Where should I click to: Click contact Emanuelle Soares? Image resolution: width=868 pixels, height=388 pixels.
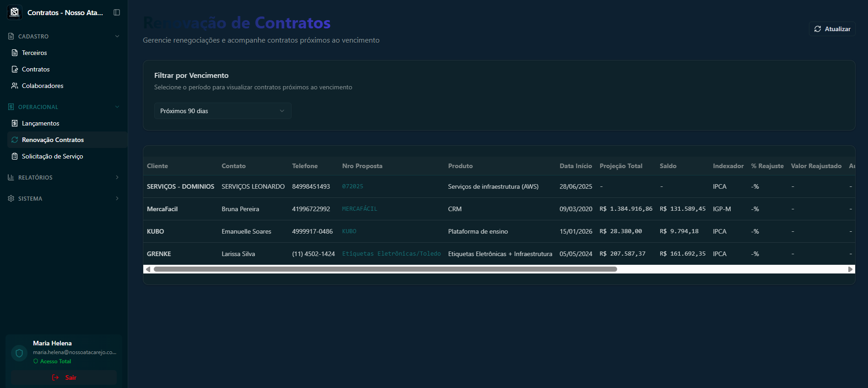(x=246, y=231)
